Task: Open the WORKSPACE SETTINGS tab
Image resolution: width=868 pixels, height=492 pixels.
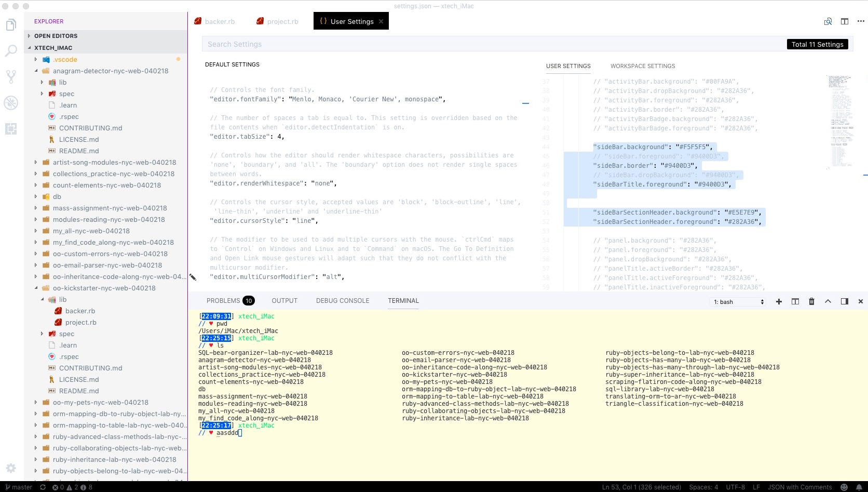Action: click(642, 66)
